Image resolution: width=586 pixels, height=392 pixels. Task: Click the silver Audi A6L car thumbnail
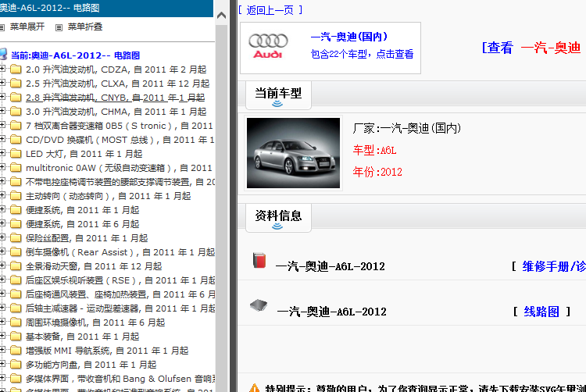coord(293,153)
